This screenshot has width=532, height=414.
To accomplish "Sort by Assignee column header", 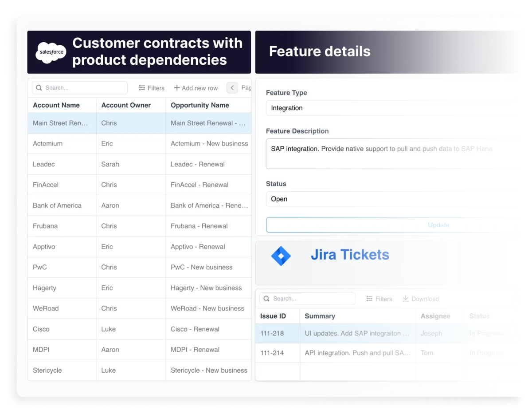I will coord(435,316).
